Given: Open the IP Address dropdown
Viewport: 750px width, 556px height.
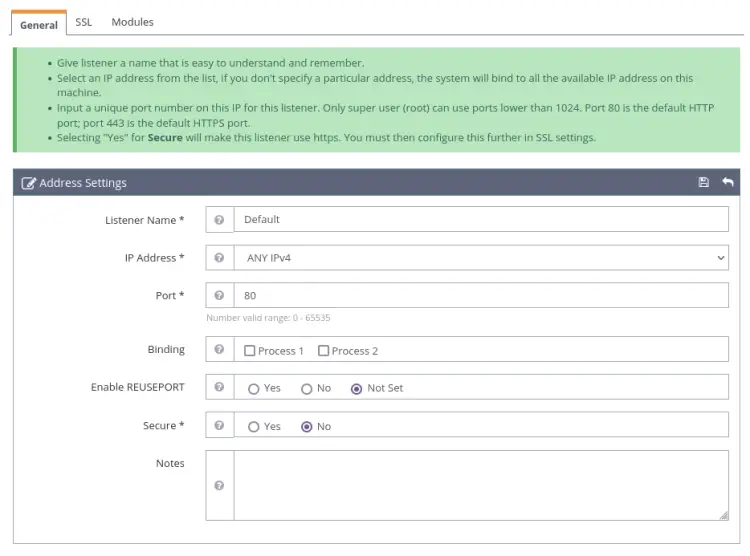Looking at the screenshot, I should (x=481, y=258).
